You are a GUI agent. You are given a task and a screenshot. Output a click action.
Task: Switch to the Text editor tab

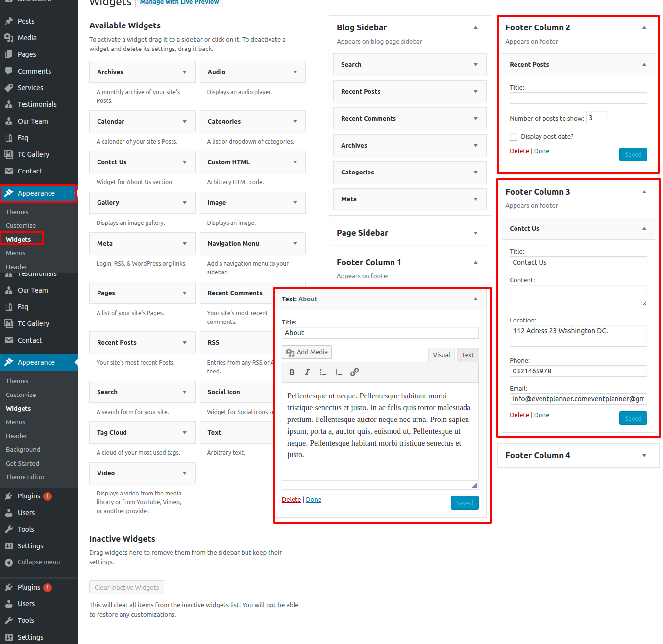(x=467, y=355)
